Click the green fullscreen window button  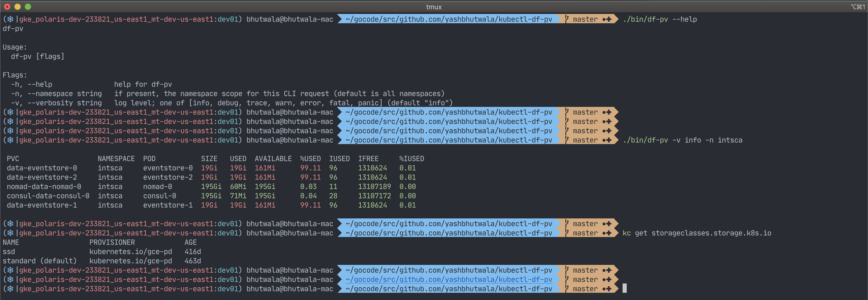28,7
